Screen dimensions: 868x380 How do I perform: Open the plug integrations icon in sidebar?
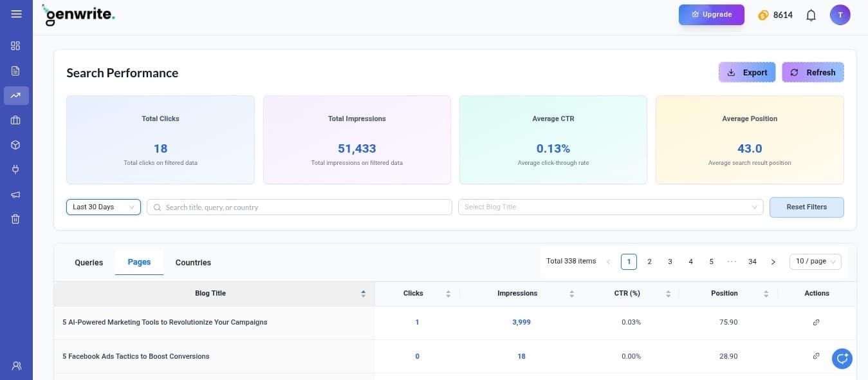(16, 170)
